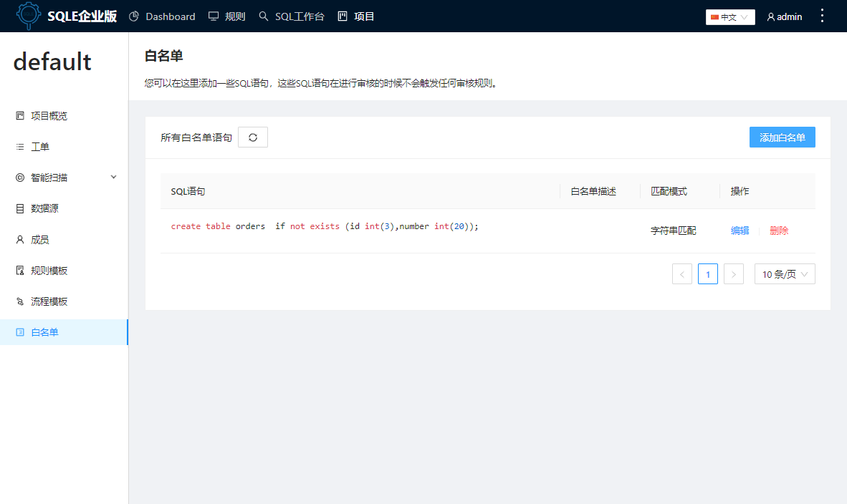Open Dashboard in the top navigation

coord(162,16)
